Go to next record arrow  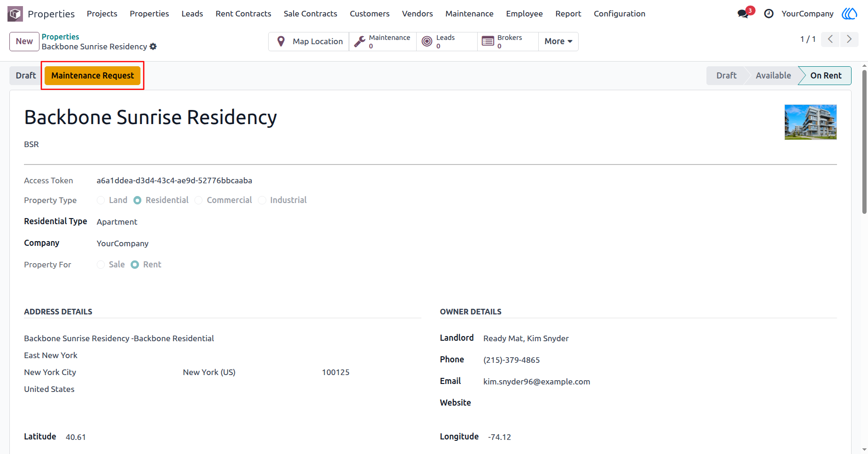coord(849,39)
